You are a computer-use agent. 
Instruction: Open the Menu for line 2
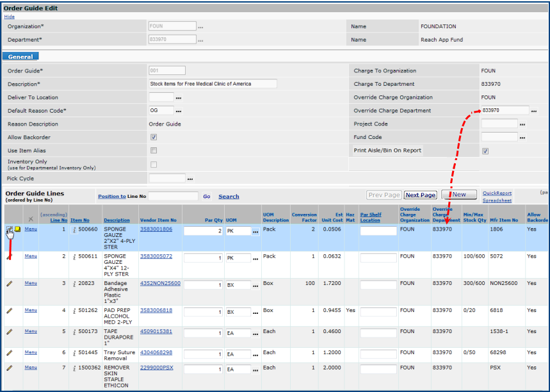click(x=31, y=256)
